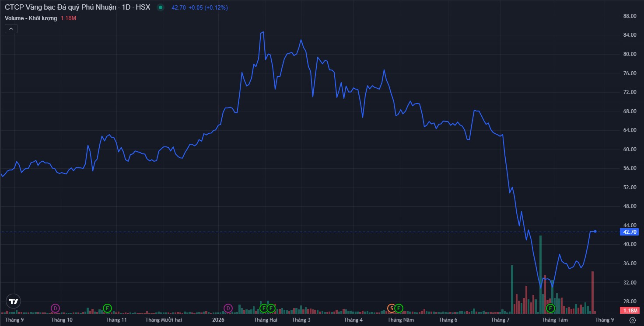Click the 2026 time axis label
Image resolution: width=644 pixels, height=326 pixels.
[x=218, y=320]
